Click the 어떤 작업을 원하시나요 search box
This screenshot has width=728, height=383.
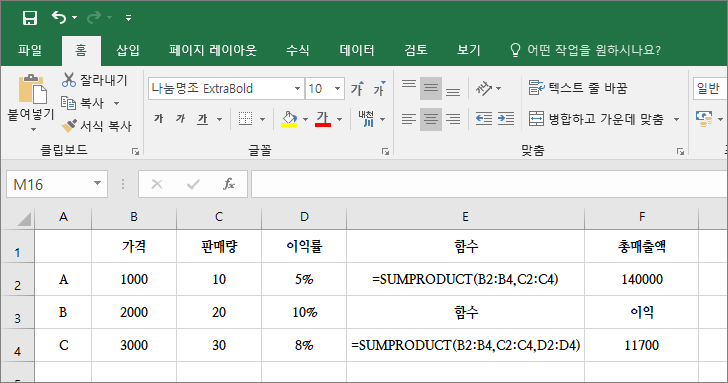(x=586, y=50)
